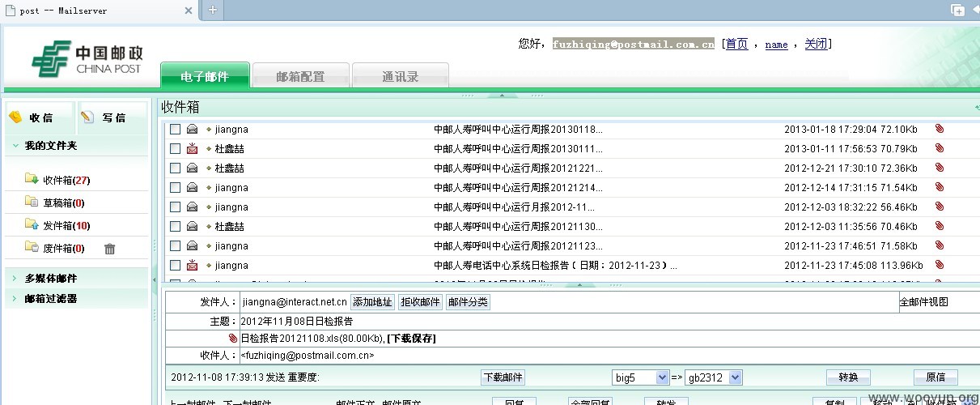
Task: Click the name link in header
Action: point(776,45)
